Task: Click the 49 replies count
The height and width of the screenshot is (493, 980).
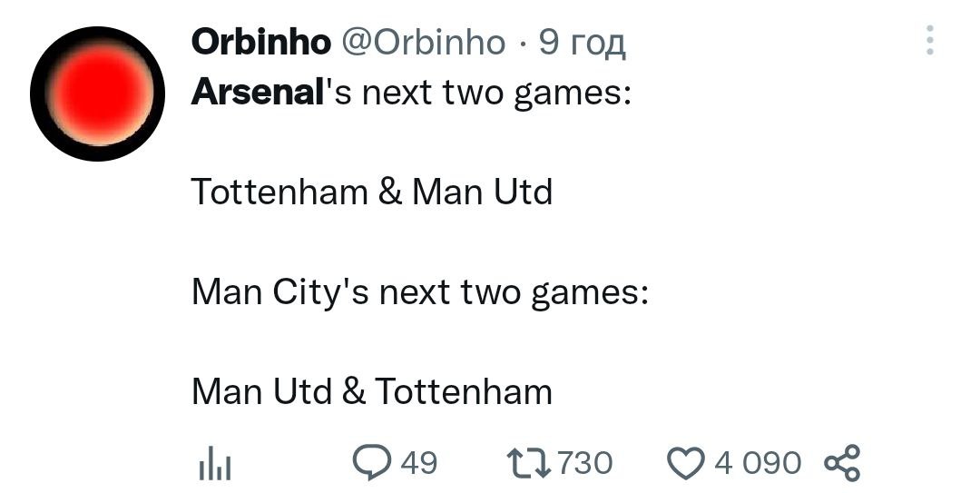Action: pyautogui.click(x=418, y=463)
